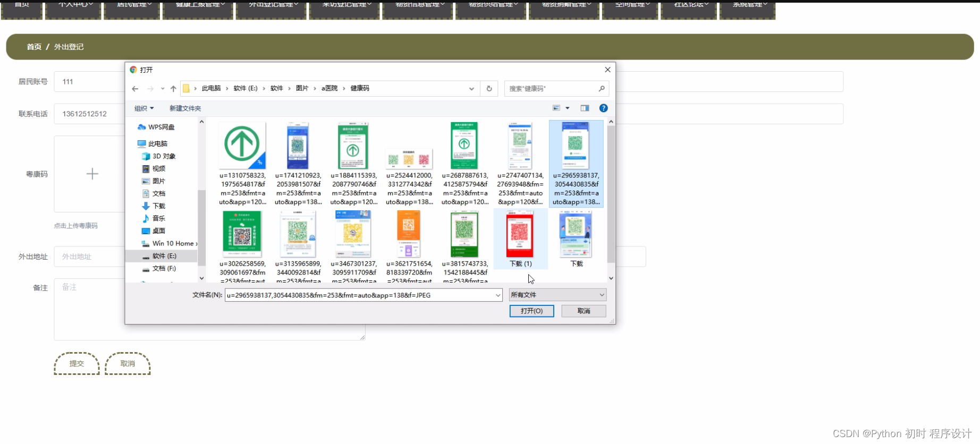Image resolution: width=980 pixels, height=444 pixels.
Task: Open 视频 folder in the tree
Action: coord(154,168)
